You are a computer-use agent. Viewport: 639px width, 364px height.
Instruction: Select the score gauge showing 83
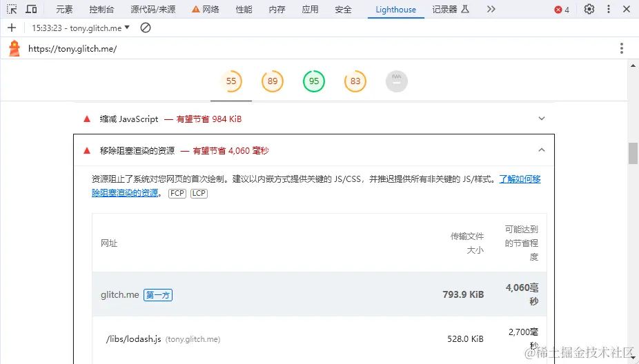click(355, 81)
